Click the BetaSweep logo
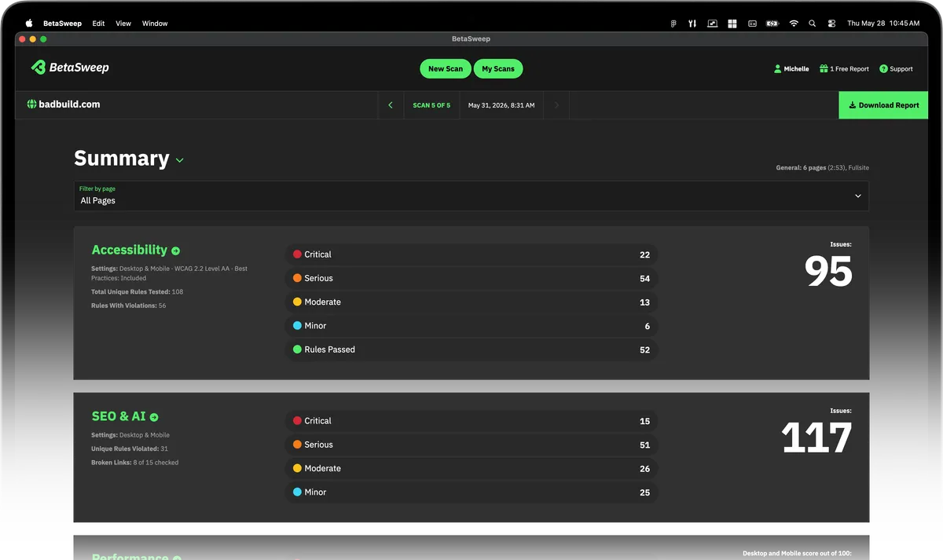This screenshot has width=943, height=560. pos(70,68)
